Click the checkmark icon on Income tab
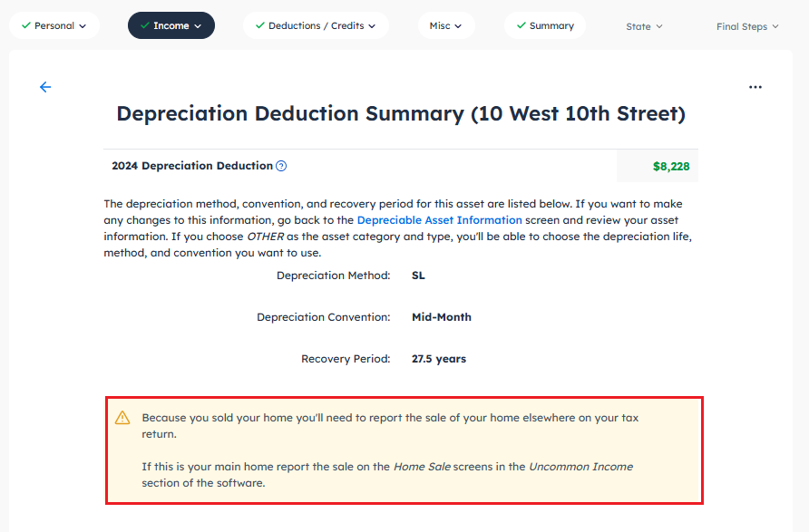The height and width of the screenshot is (532, 809). tap(144, 25)
